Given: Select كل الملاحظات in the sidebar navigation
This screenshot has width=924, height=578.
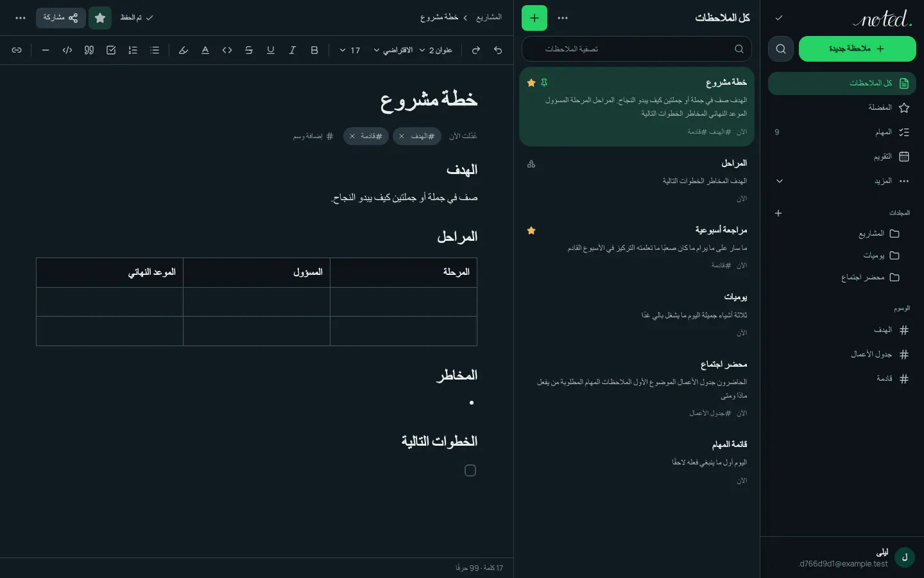Looking at the screenshot, I should click(x=842, y=83).
